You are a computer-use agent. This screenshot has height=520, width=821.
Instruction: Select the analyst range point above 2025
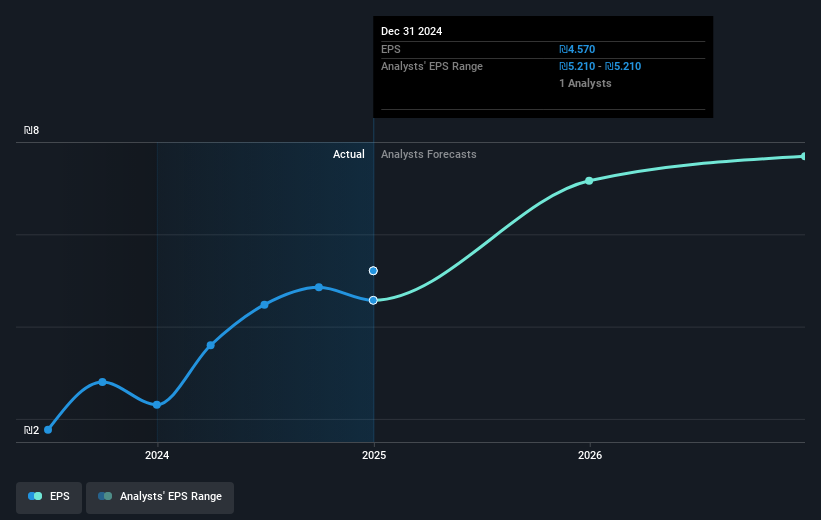[x=373, y=271]
